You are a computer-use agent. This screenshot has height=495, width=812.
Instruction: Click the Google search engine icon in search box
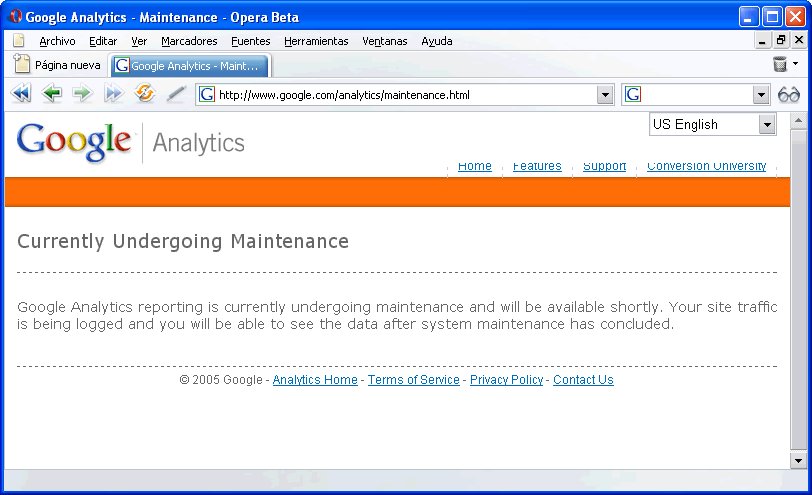coord(633,95)
